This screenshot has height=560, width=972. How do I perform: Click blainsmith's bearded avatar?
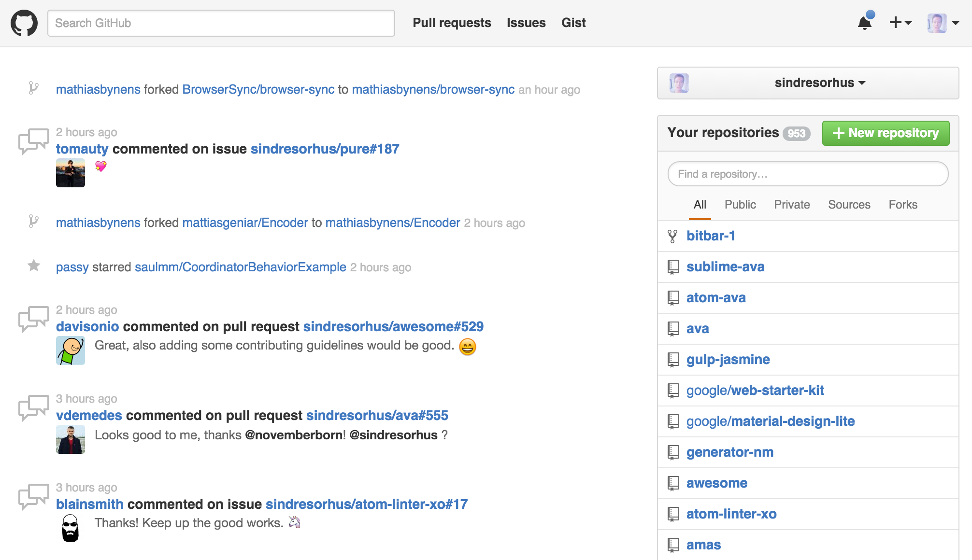(x=71, y=528)
